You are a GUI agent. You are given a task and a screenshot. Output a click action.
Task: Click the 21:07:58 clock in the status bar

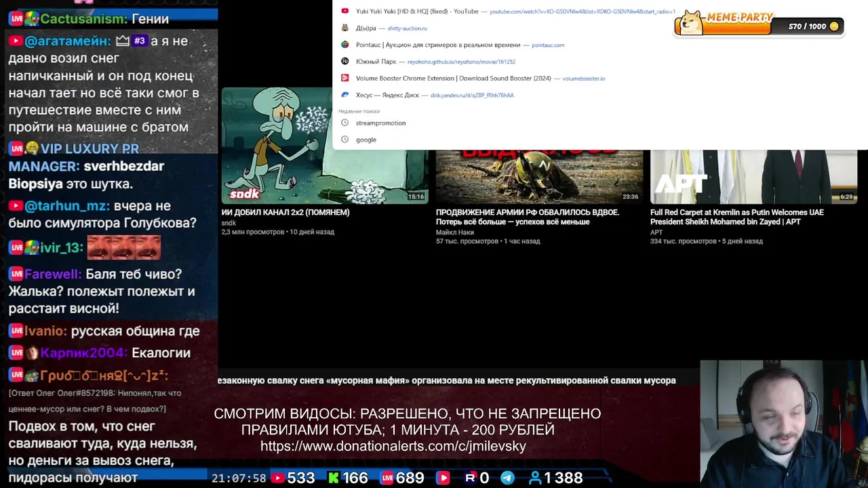pyautogui.click(x=239, y=478)
